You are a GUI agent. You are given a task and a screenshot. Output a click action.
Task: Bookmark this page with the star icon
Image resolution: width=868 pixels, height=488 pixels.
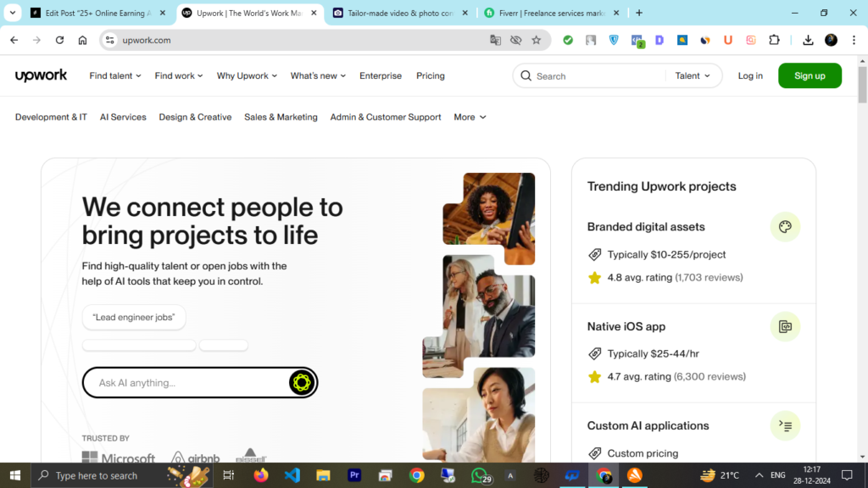(x=537, y=40)
